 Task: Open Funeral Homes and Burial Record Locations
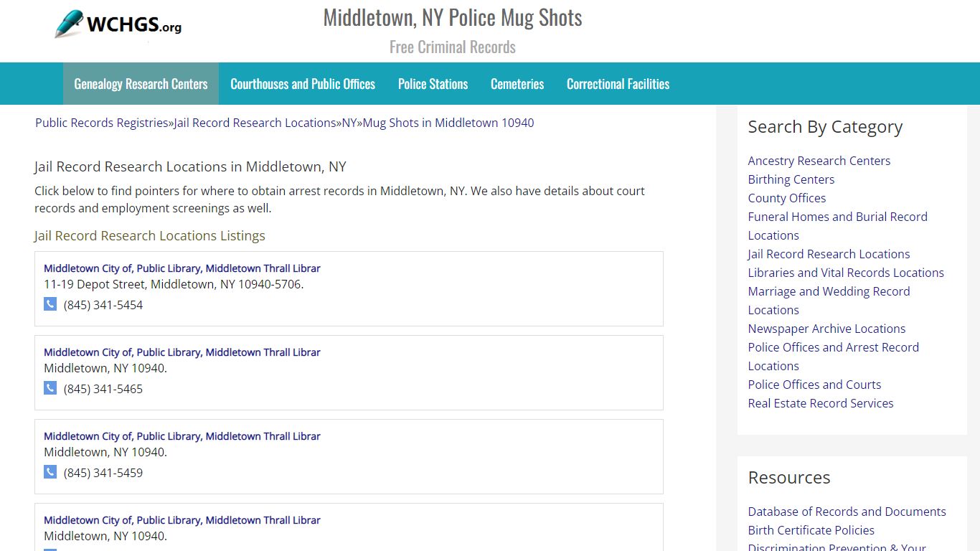pos(838,226)
